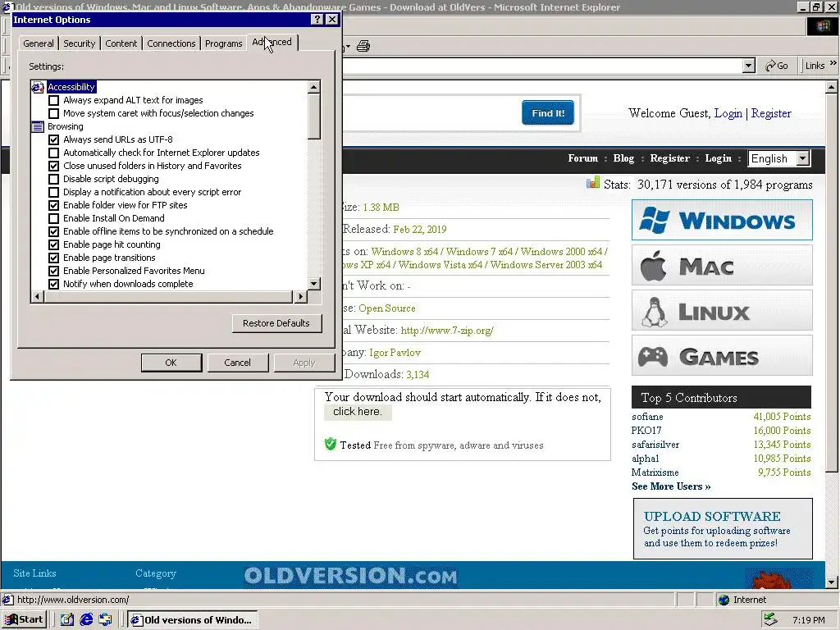Open the Mac software category banner

point(722,265)
